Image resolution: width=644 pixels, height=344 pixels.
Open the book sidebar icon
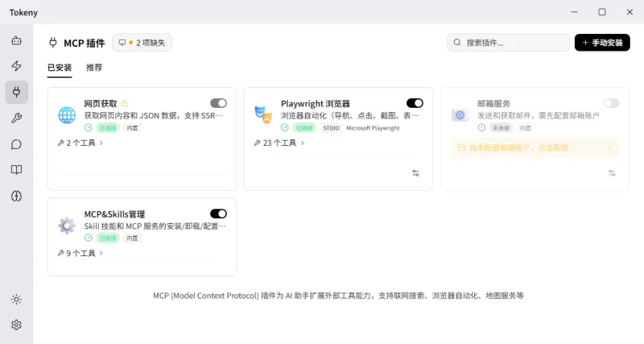(16, 170)
